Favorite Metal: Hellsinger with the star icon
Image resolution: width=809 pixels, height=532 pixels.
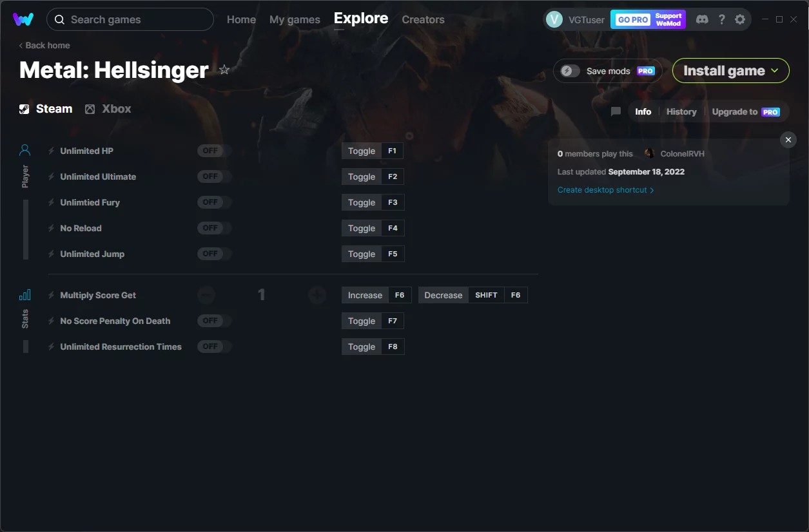[x=224, y=70]
